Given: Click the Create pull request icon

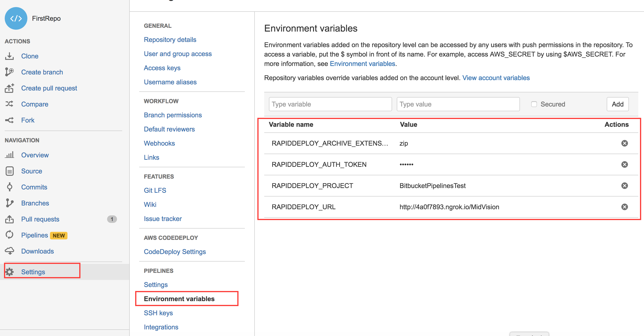Looking at the screenshot, I should [9, 88].
